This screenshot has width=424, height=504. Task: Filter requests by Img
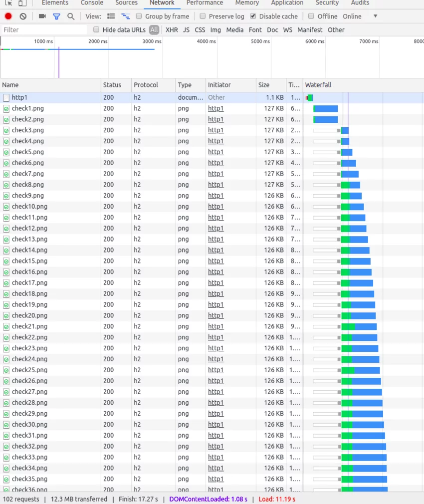click(x=215, y=30)
